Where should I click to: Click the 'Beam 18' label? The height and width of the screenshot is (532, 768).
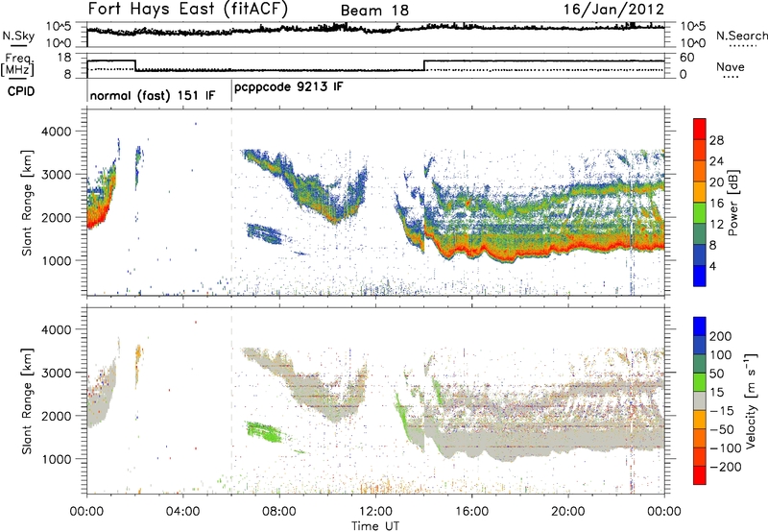pos(374,11)
